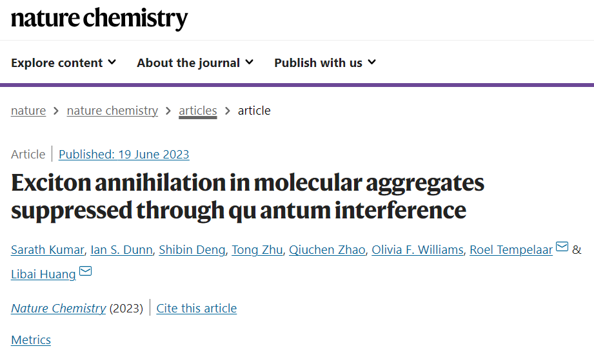Open email icon next to Libai Huang
Image resolution: width=594 pixels, height=364 pixels.
85,271
